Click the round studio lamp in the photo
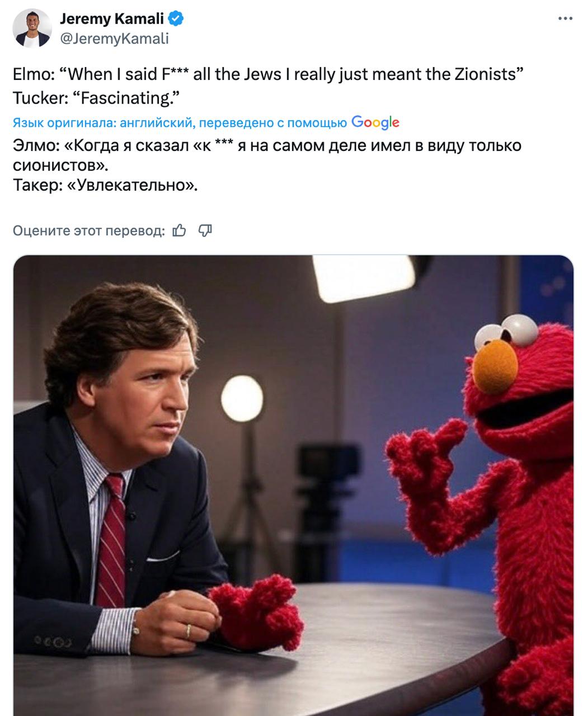Viewport: 588px width, 716px height. 242,398
